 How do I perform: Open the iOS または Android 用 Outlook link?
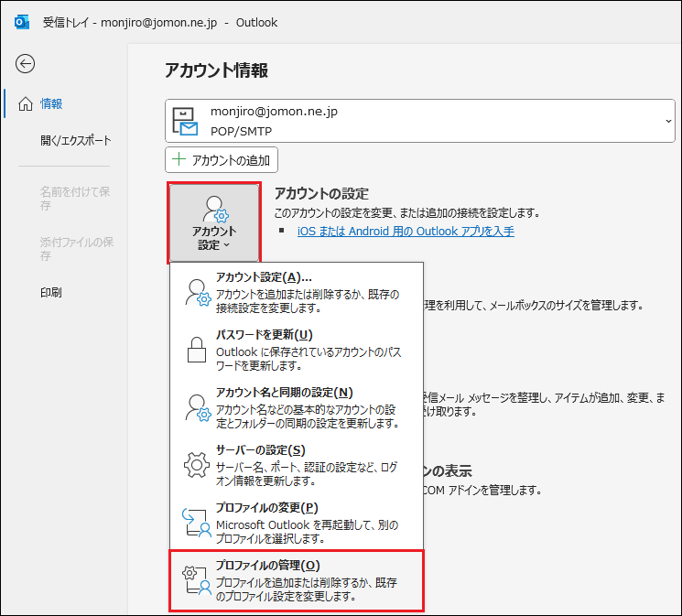coord(406,232)
